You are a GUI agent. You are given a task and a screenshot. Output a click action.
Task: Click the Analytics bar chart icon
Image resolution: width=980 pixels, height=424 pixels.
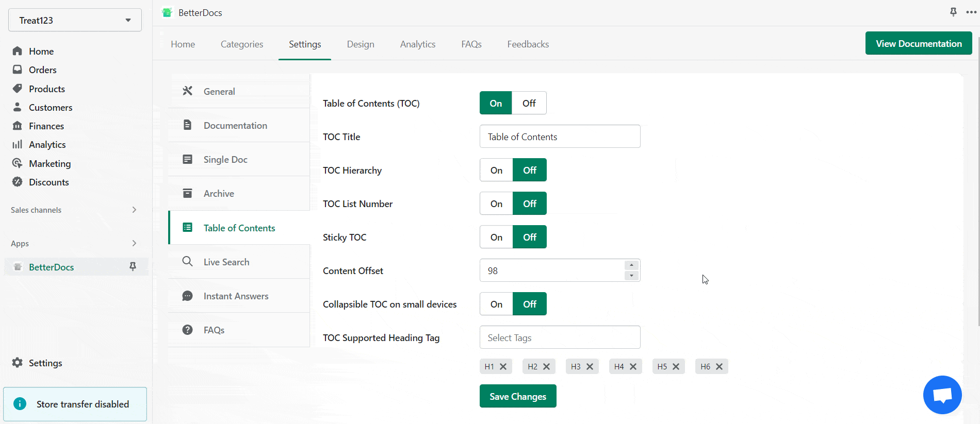[18, 144]
